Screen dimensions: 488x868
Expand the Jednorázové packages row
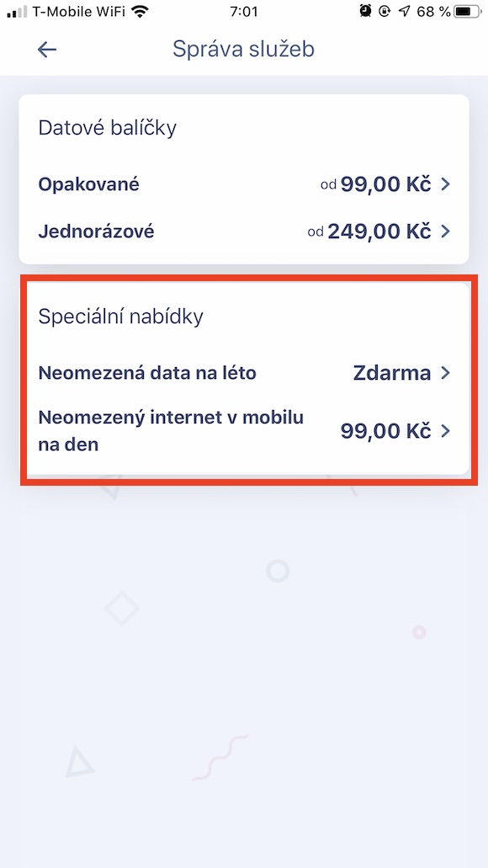click(244, 232)
